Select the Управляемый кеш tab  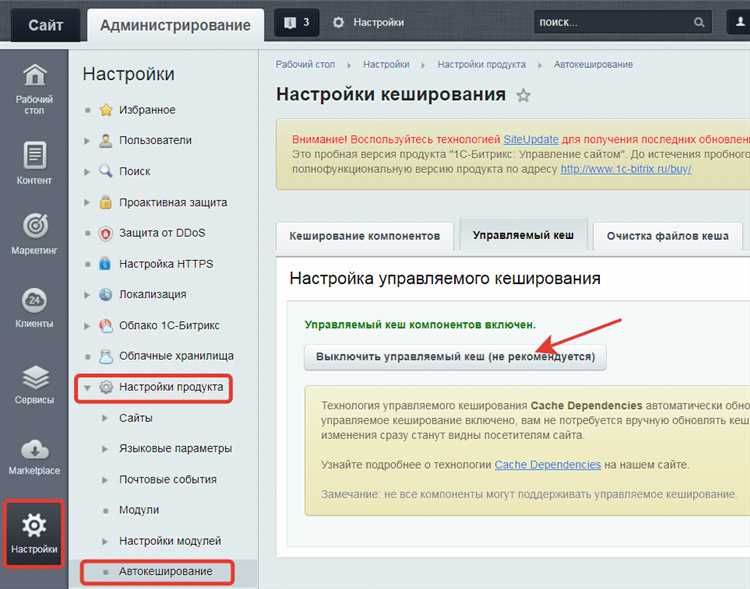coord(523,235)
